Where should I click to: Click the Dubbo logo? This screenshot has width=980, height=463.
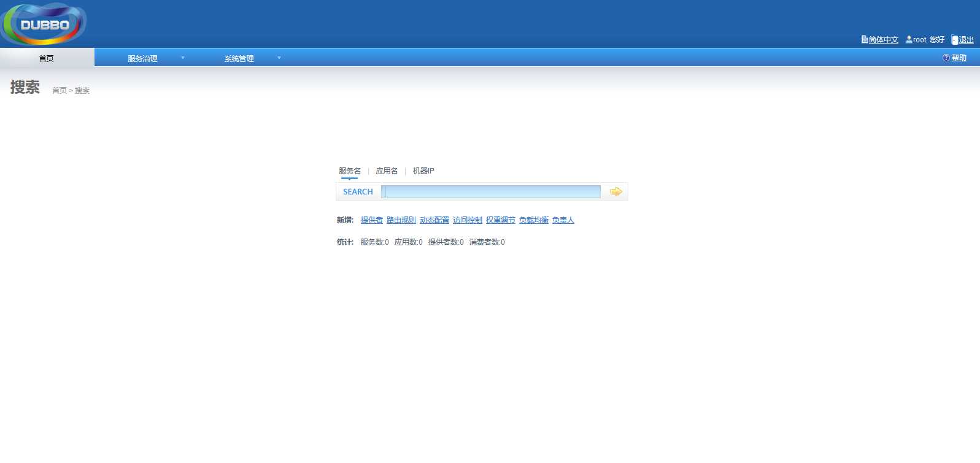44,24
